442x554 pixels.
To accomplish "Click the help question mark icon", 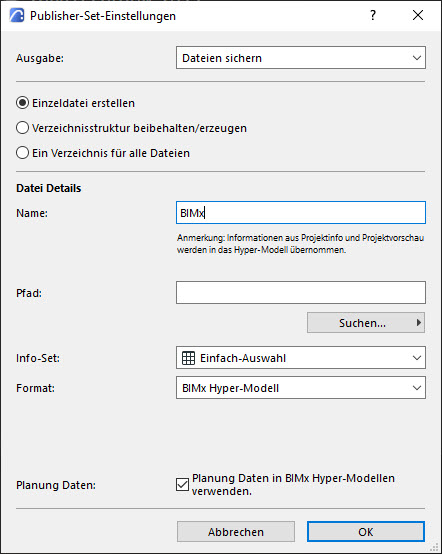I will point(373,15).
